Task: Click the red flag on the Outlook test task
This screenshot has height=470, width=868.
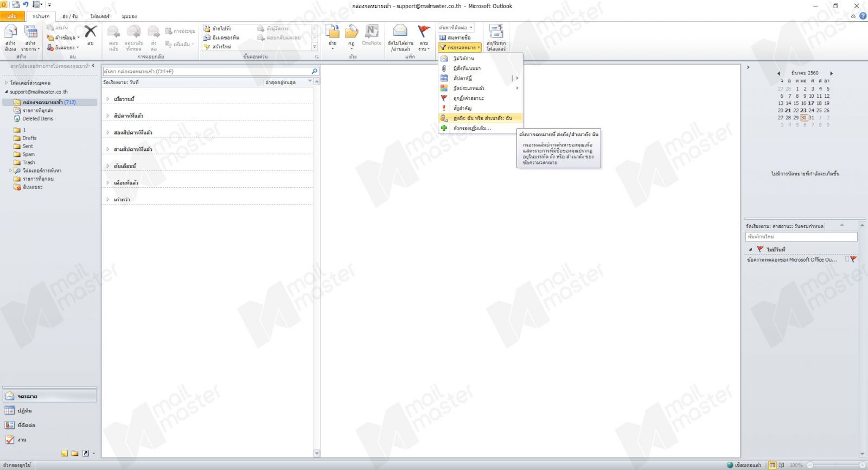Action: (x=853, y=259)
